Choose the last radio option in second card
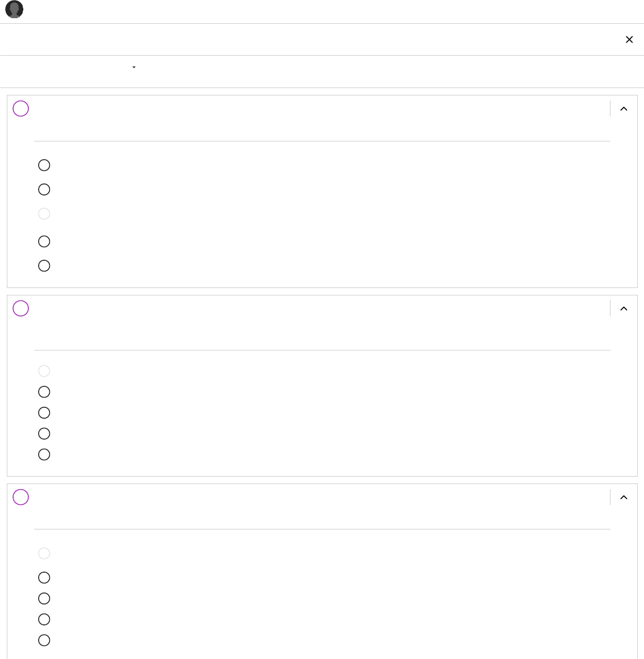The image size is (644, 659). [44, 454]
